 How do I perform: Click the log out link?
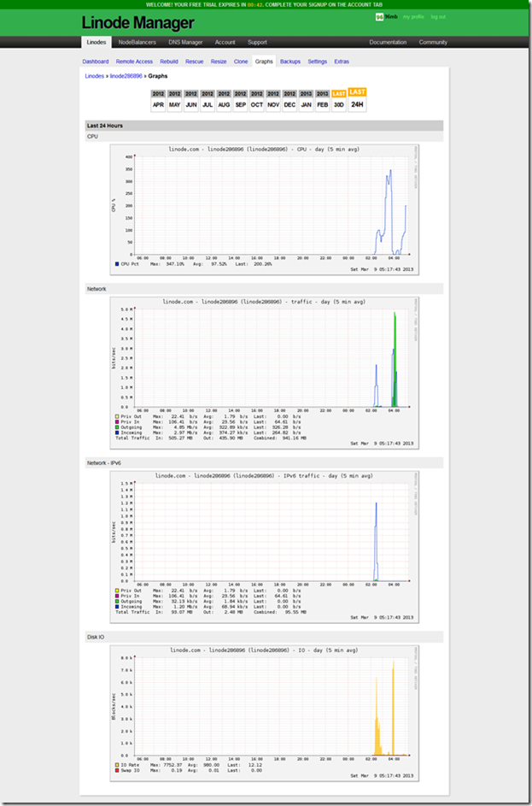click(x=438, y=17)
